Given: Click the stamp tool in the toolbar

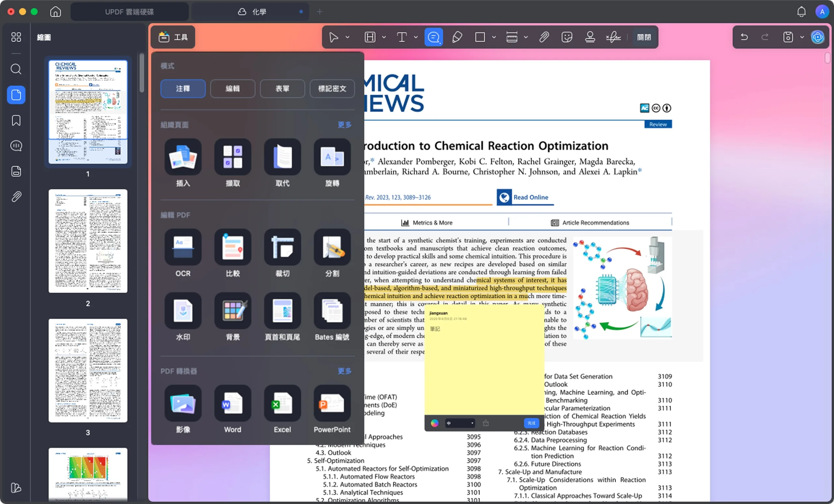Looking at the screenshot, I should tap(590, 37).
